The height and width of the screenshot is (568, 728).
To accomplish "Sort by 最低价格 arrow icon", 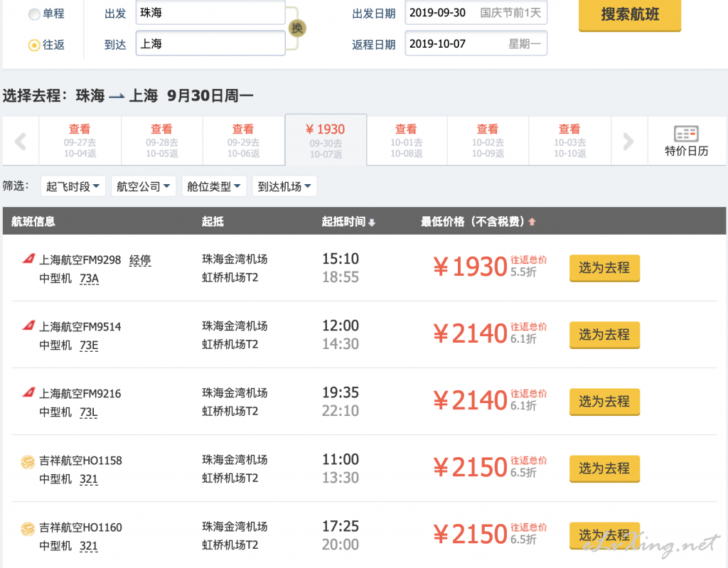I will point(532,222).
